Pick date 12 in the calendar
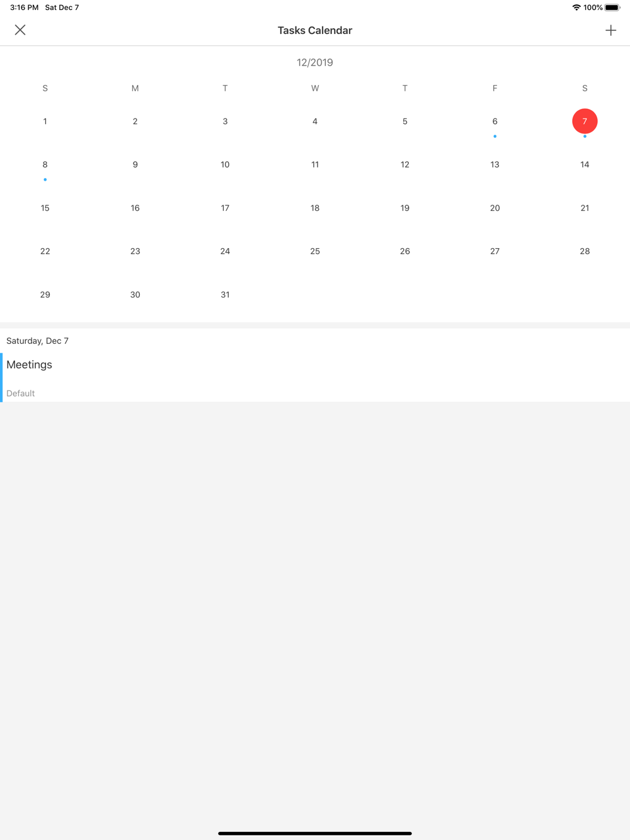The image size is (630, 840). pos(405,165)
